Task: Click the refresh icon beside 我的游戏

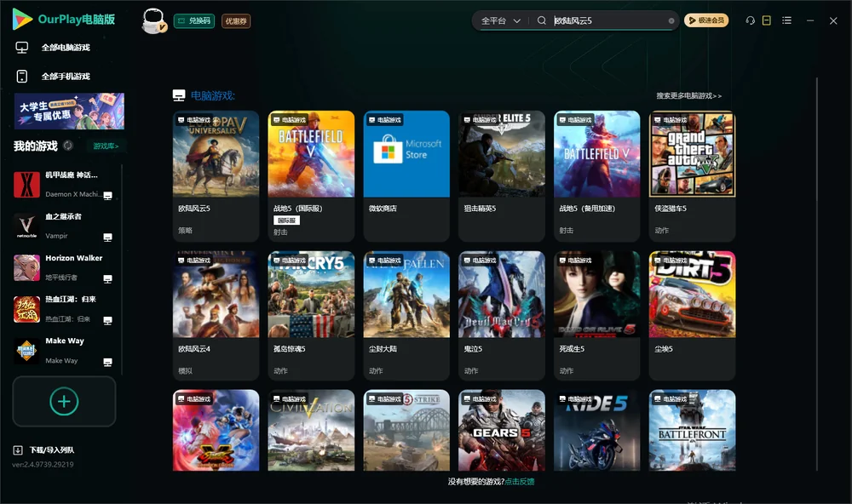Action: pyautogui.click(x=68, y=146)
